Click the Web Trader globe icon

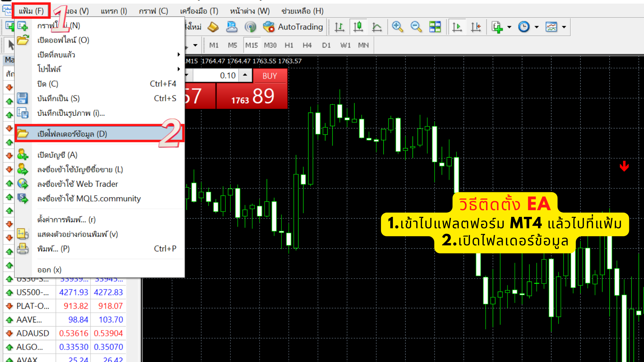tap(23, 184)
